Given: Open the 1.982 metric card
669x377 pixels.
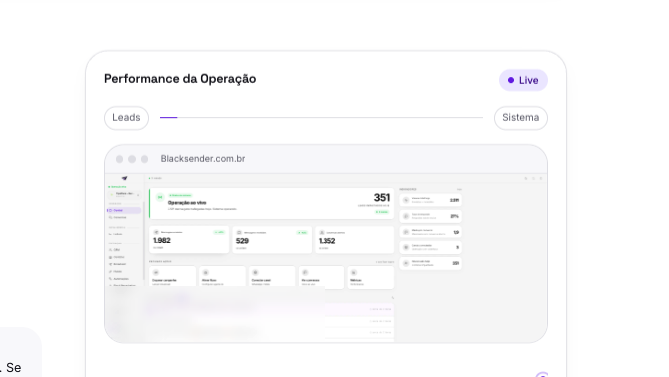Looking at the screenshot, I should [189, 240].
